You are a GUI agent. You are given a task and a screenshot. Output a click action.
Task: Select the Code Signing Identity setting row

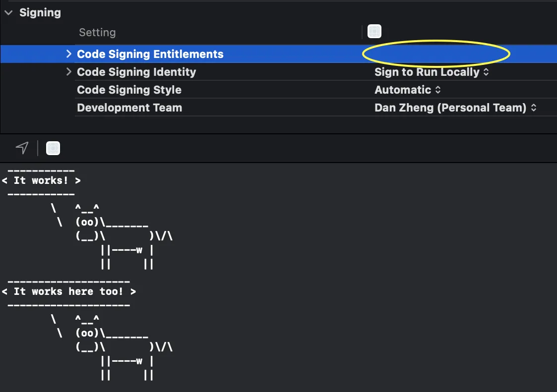[x=136, y=72]
